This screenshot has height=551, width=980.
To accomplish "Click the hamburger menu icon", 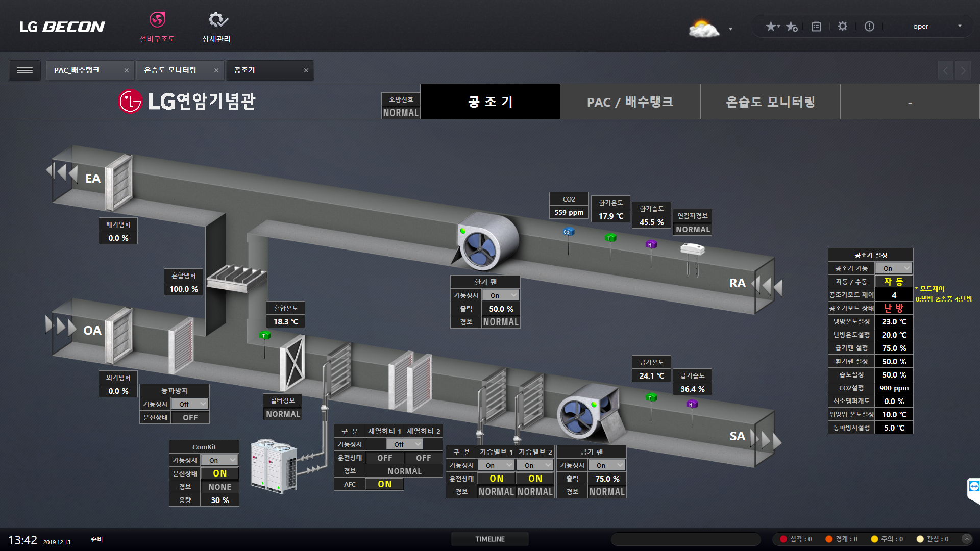I will [24, 70].
